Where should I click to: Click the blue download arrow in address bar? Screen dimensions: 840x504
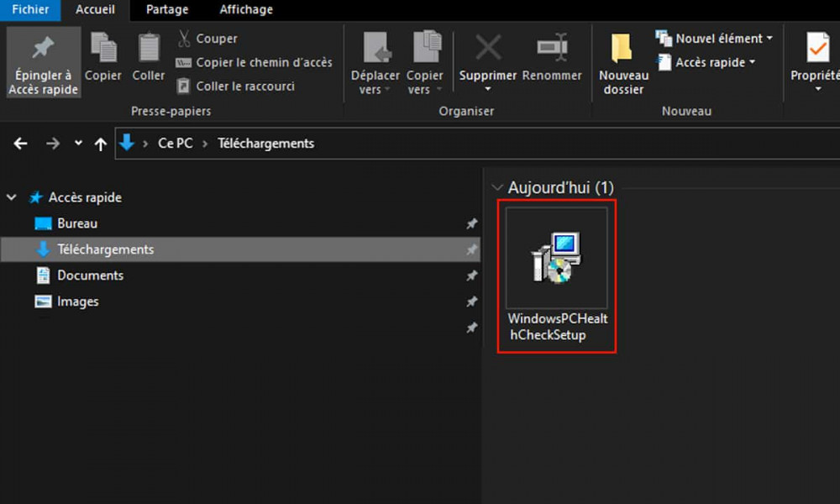pos(127,143)
